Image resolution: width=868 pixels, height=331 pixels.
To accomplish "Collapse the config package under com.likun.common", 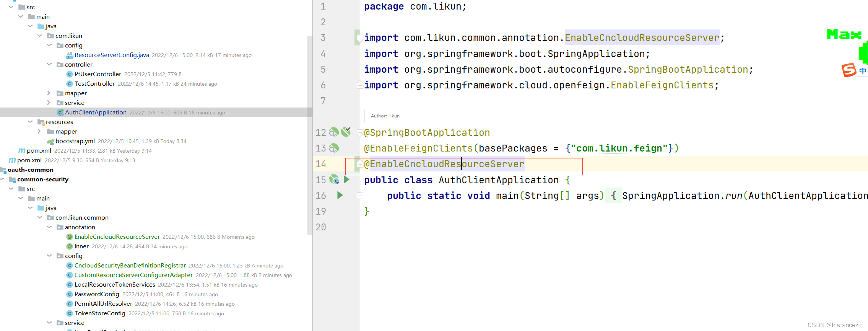I will pyautogui.click(x=49, y=256).
